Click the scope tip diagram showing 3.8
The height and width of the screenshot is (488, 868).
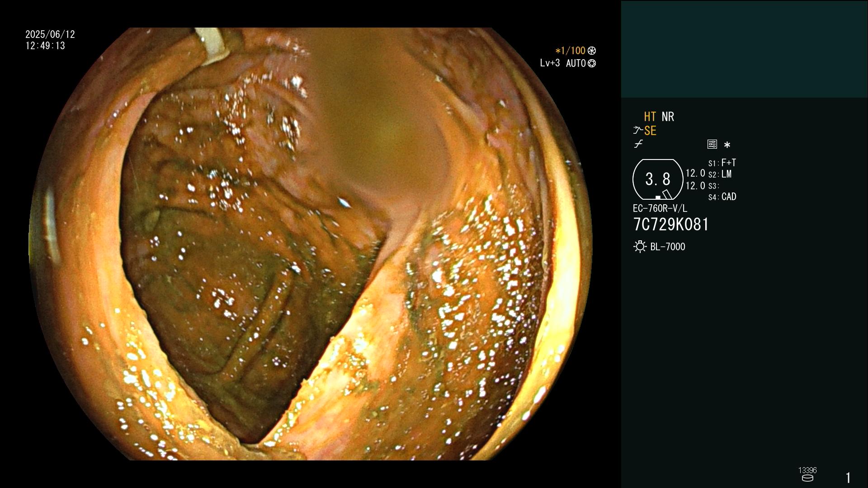coord(658,179)
